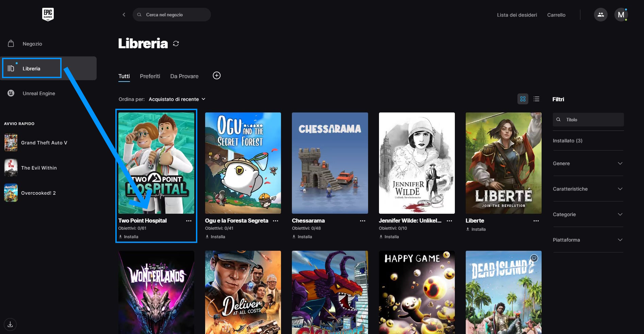Image resolution: width=644 pixels, height=334 pixels.
Task: Open options menu for Ogu e la Foresta Segreta
Action: (276, 221)
